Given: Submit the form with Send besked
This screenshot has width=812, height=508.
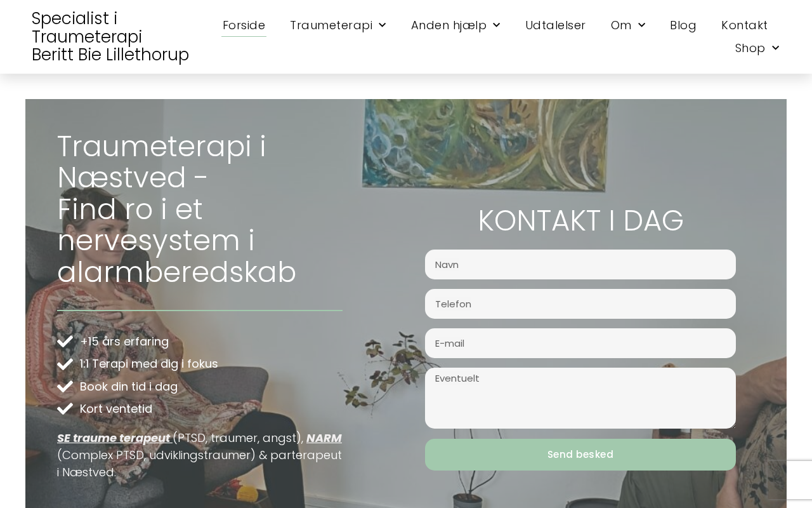Looking at the screenshot, I should click(580, 455).
